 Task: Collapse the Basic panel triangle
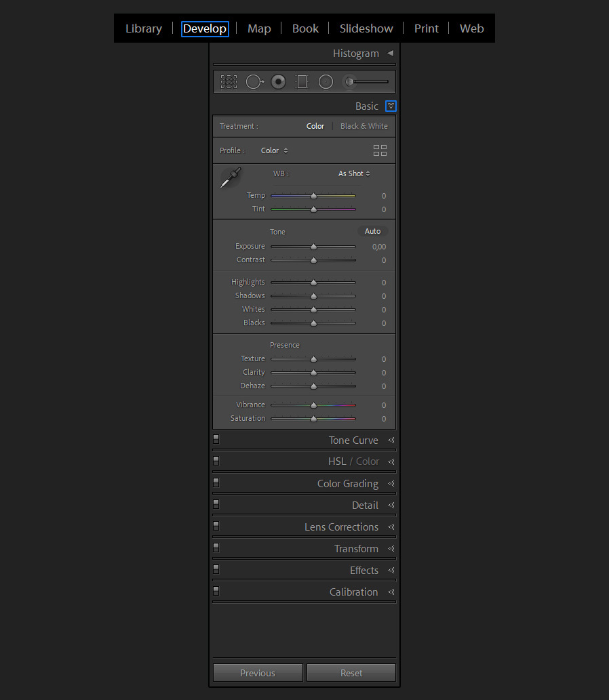click(391, 106)
